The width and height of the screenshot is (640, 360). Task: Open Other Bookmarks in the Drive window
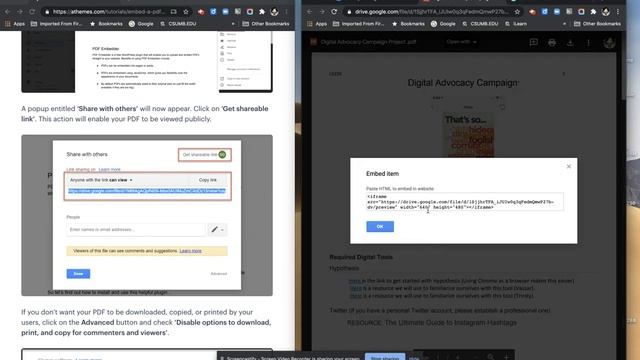[x=598, y=24]
